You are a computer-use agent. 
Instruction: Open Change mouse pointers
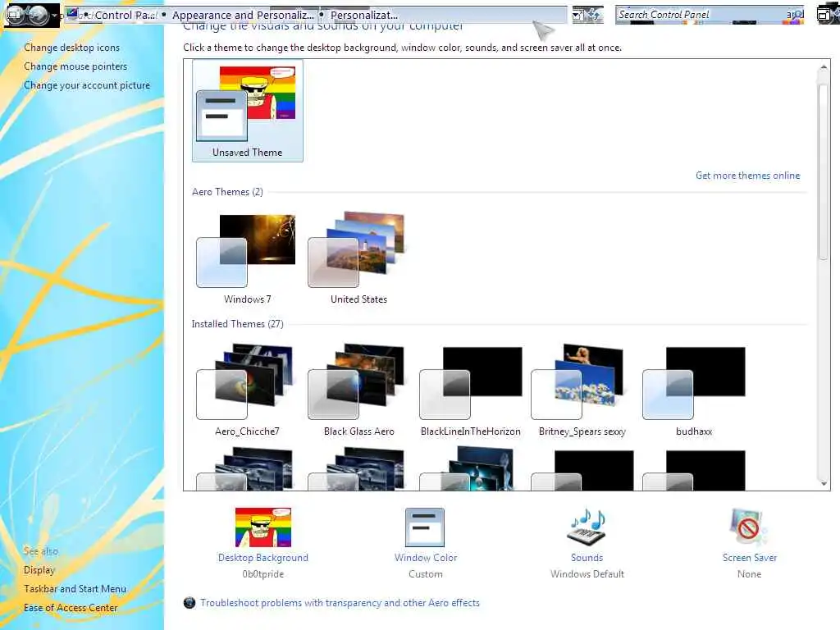75,66
